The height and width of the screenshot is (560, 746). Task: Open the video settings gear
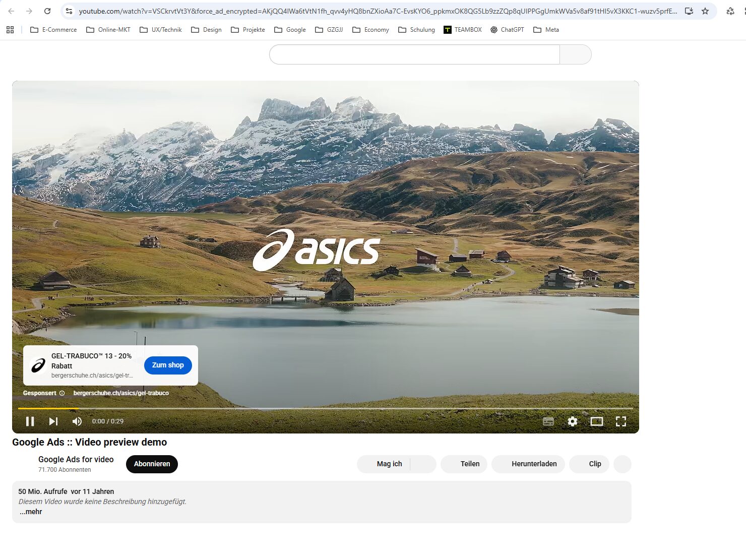tap(573, 421)
